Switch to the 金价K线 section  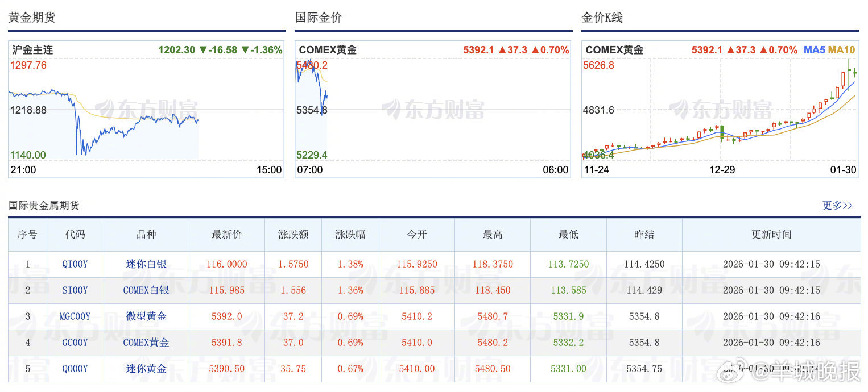(602, 17)
